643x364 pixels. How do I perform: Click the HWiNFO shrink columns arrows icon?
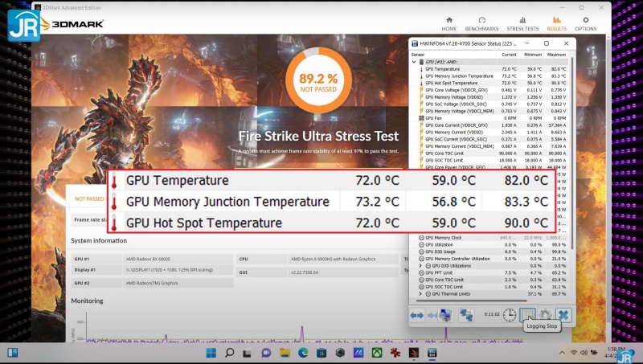(x=432, y=315)
